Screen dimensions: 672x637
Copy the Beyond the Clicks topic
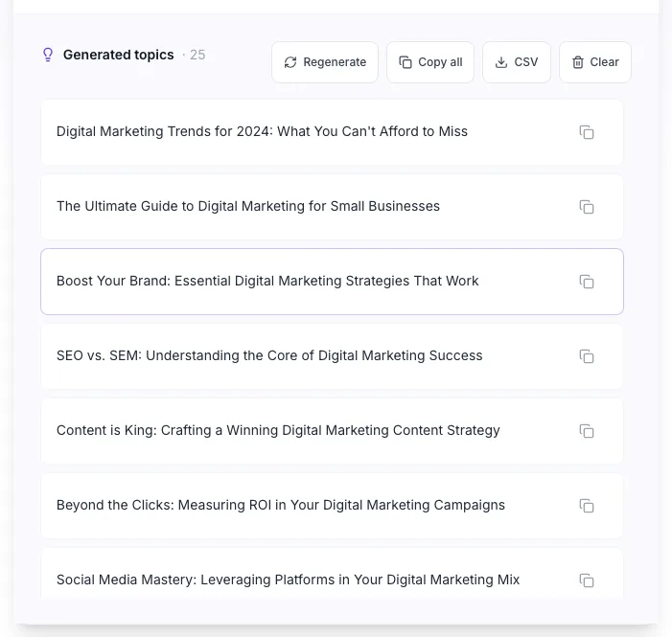pyautogui.click(x=587, y=506)
